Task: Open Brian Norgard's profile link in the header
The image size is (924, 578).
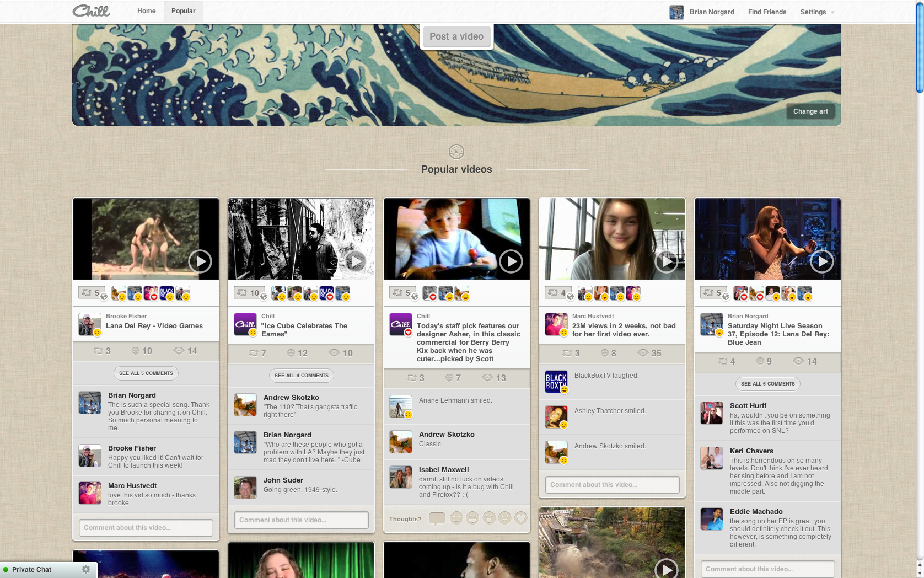Action: click(712, 12)
